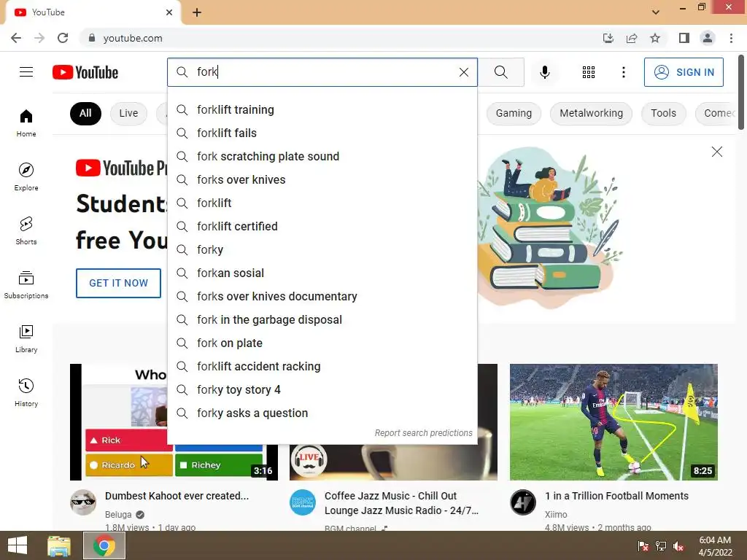Share this page icon in address bar

[x=632, y=38]
